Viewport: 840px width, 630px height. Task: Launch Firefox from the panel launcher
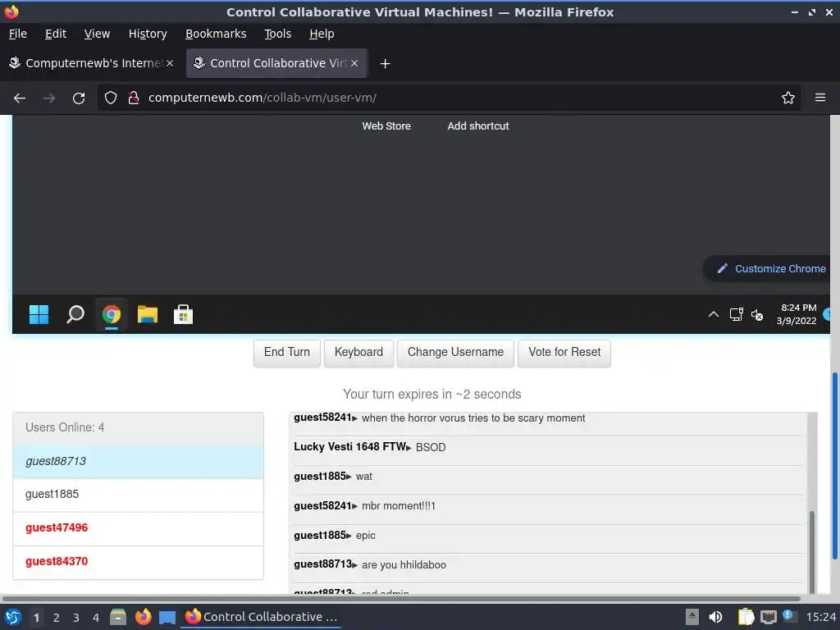click(143, 617)
